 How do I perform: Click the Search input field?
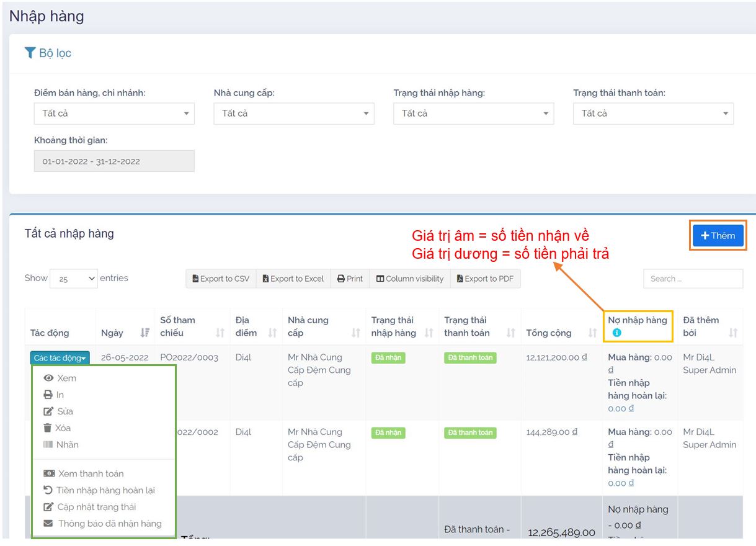tap(693, 279)
